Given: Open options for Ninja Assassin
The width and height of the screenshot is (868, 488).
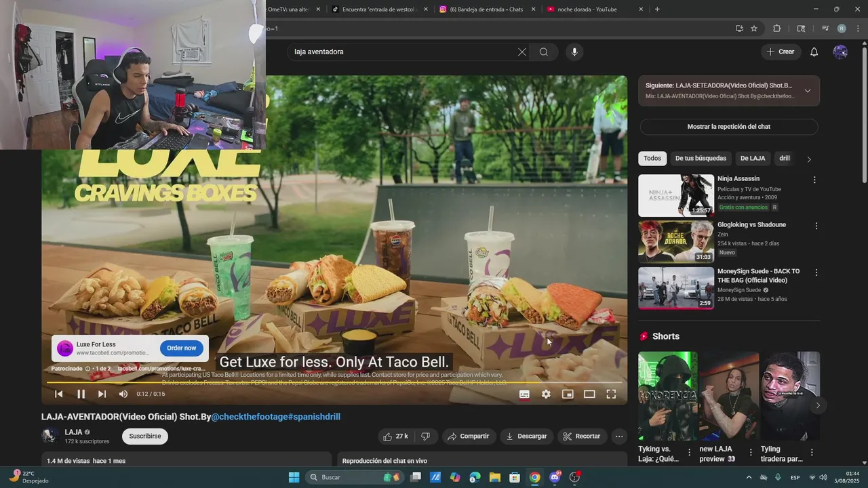Looking at the screenshot, I should tap(814, 180).
